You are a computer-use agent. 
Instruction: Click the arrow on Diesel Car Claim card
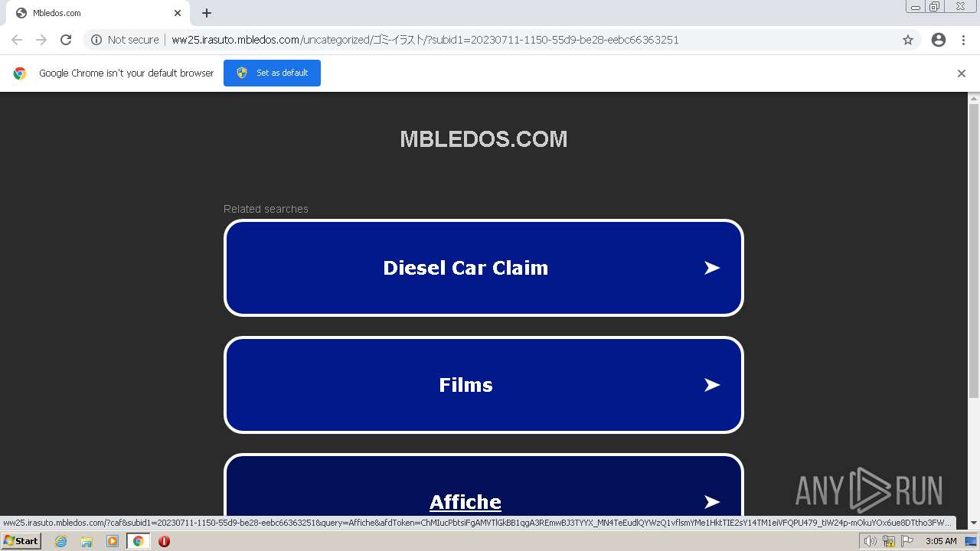[712, 268]
